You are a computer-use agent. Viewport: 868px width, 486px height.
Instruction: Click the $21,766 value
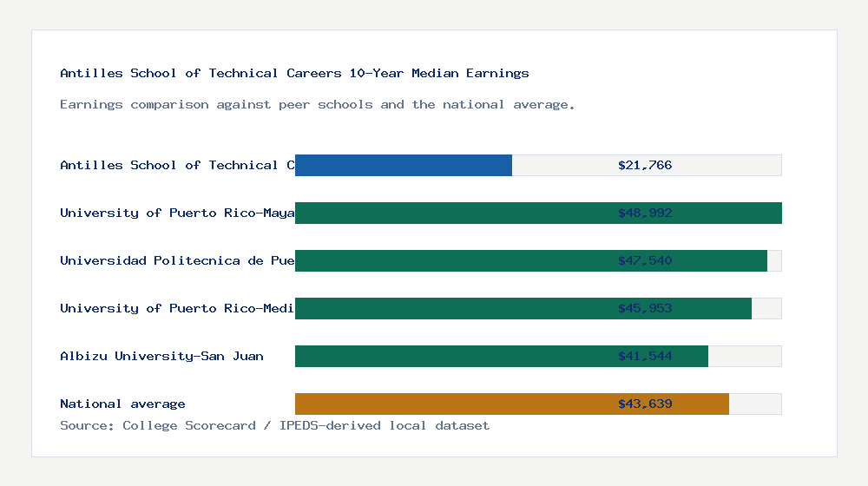pos(645,165)
